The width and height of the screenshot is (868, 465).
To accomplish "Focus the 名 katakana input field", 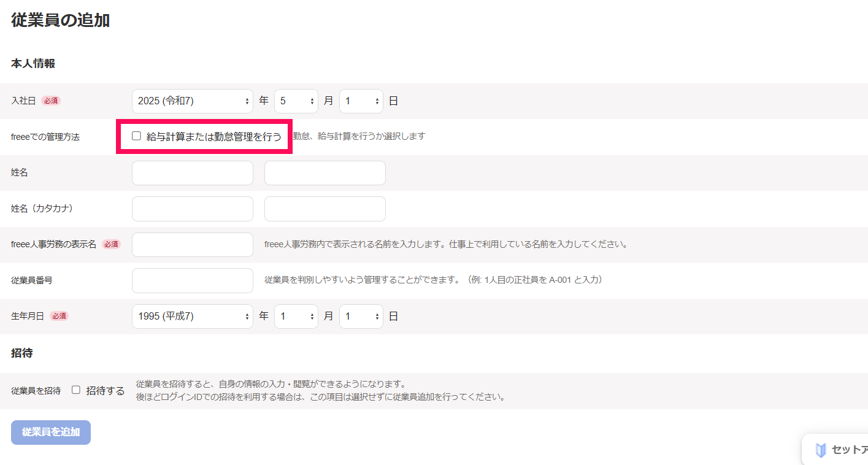I will [325, 209].
